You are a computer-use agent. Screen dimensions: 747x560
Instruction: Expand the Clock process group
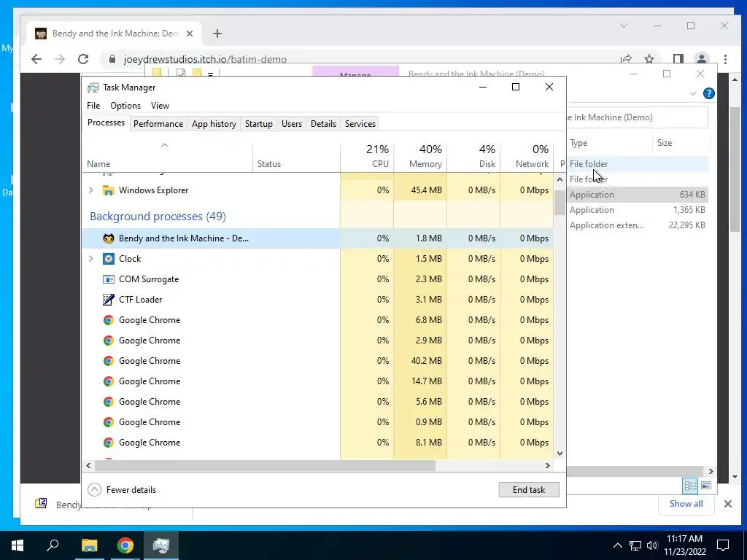pyautogui.click(x=91, y=259)
